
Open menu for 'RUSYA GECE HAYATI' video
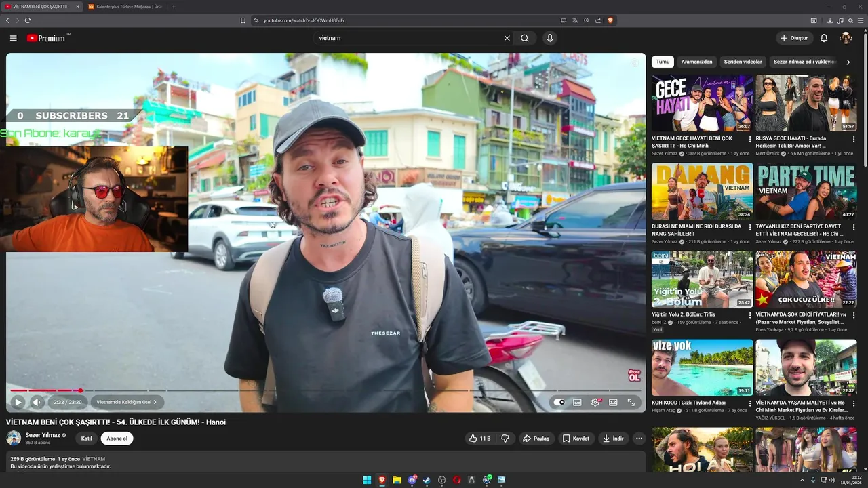(x=854, y=139)
